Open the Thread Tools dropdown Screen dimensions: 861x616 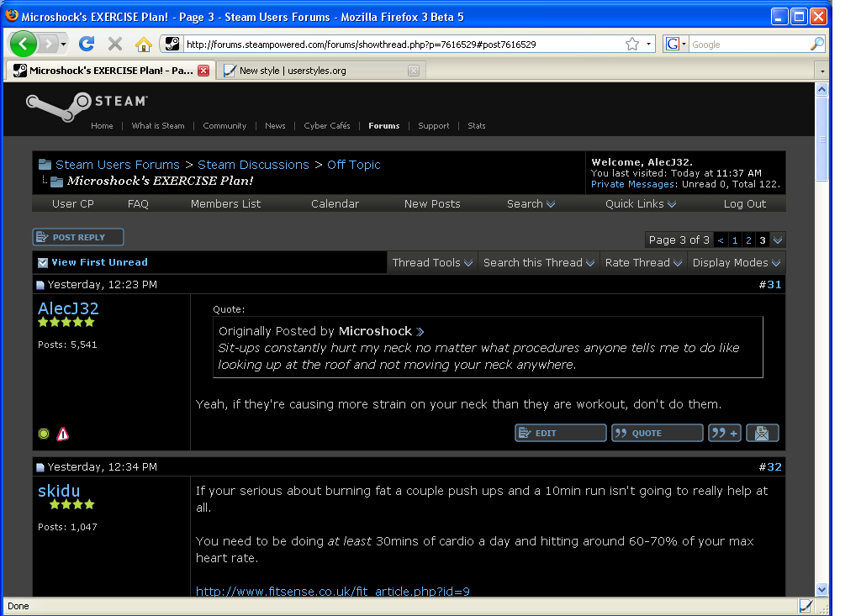[x=431, y=262]
